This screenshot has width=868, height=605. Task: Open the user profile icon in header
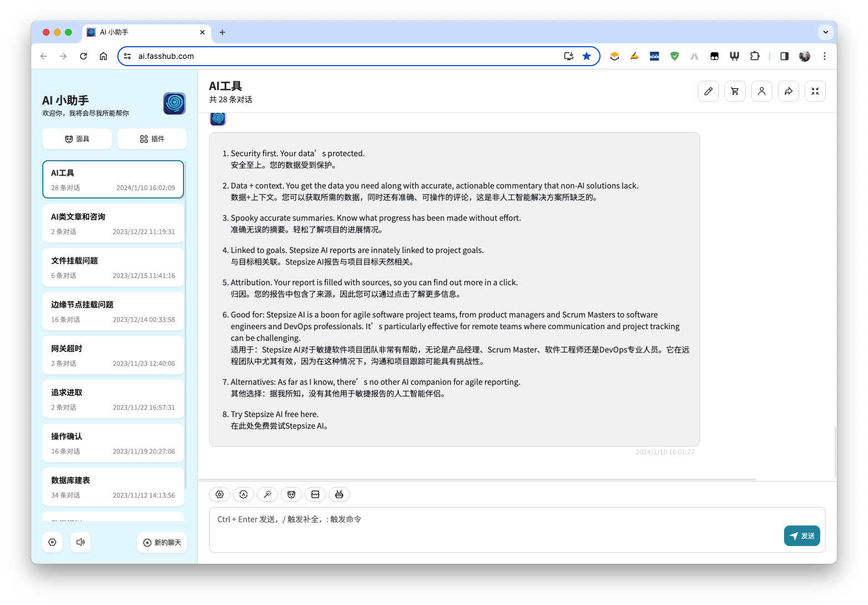[762, 91]
